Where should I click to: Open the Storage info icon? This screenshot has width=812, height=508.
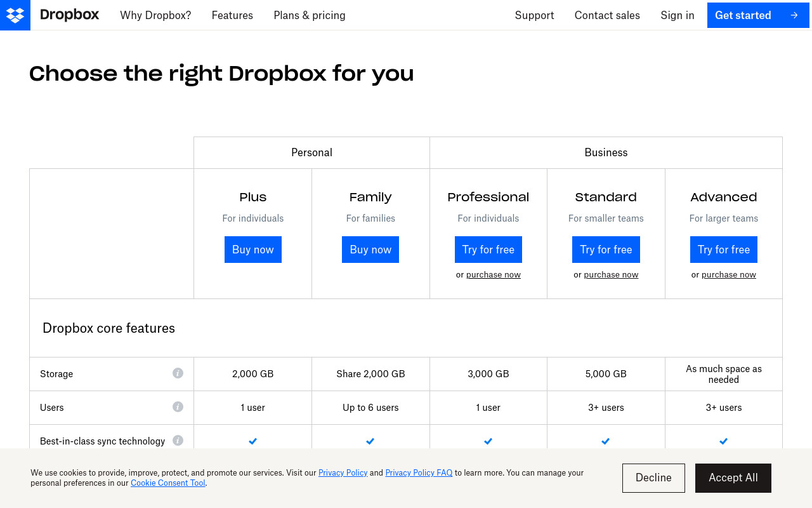[178, 373]
